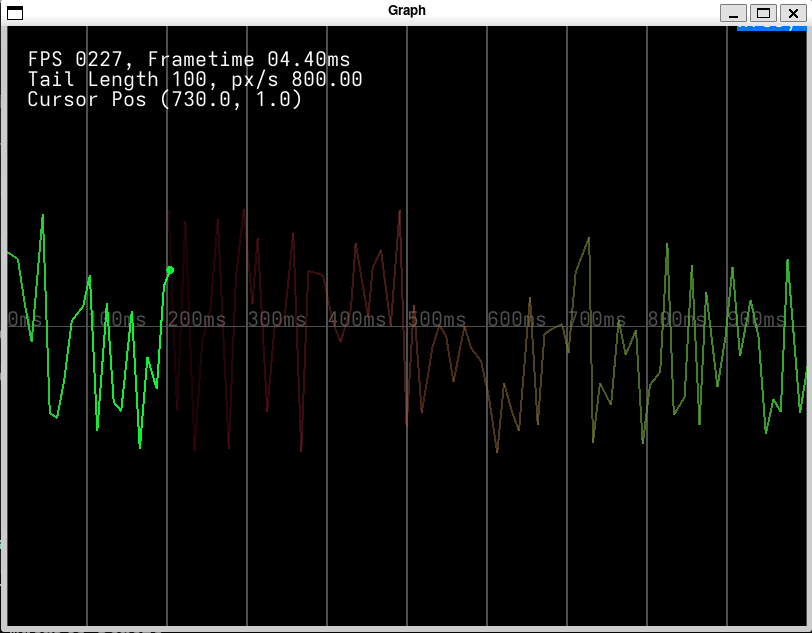Click the bright green dot on the graph line

click(x=170, y=270)
